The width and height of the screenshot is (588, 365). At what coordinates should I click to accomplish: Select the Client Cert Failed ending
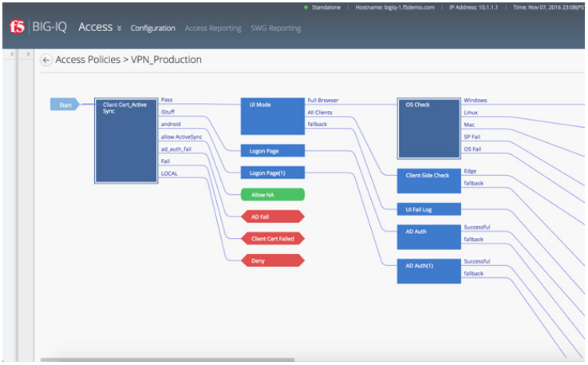coord(273,239)
